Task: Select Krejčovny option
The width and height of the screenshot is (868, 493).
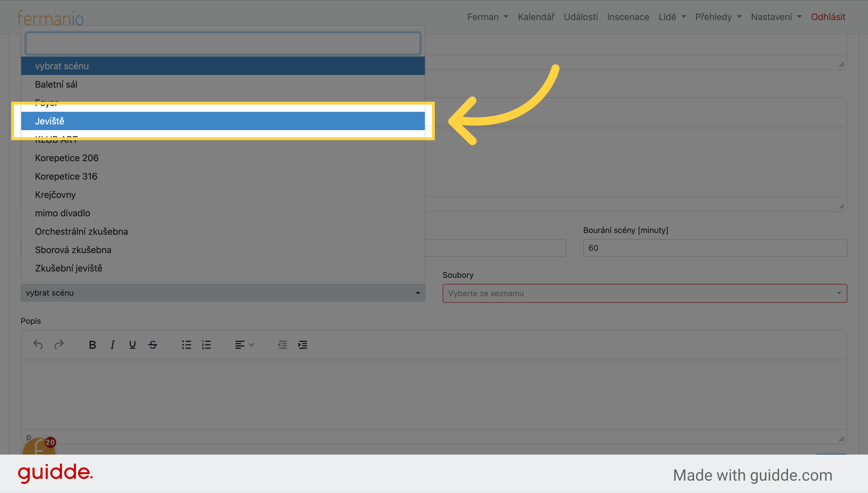Action: click(223, 195)
